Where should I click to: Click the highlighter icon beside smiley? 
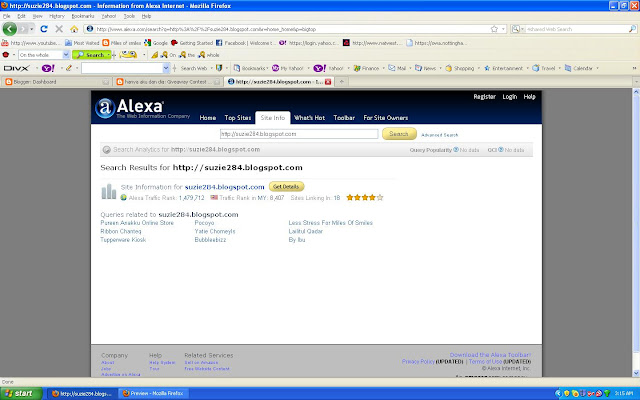point(154,55)
